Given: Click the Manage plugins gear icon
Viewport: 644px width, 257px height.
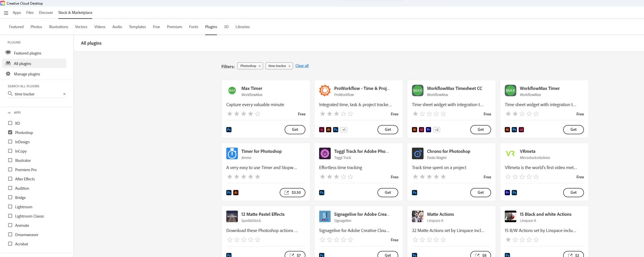Looking at the screenshot, I should (8, 74).
